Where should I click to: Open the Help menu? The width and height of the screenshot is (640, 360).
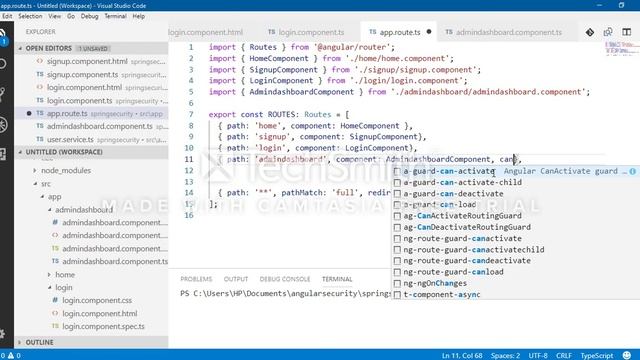click(139, 16)
